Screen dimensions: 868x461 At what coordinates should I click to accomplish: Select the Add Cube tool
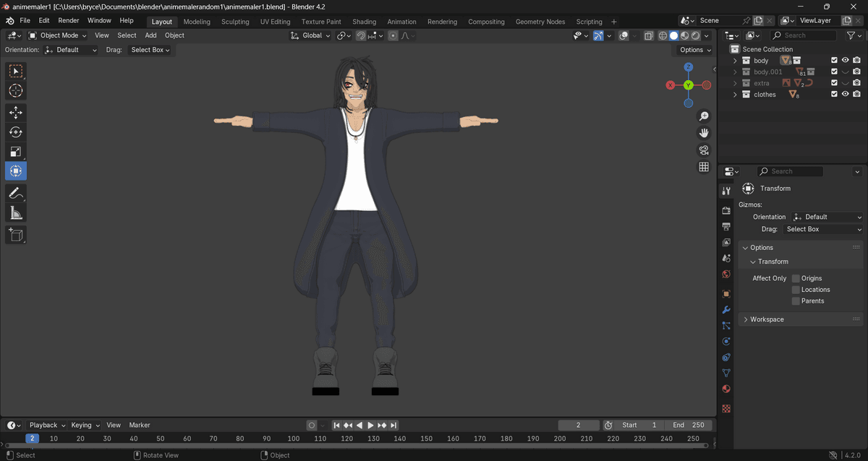(x=16, y=234)
